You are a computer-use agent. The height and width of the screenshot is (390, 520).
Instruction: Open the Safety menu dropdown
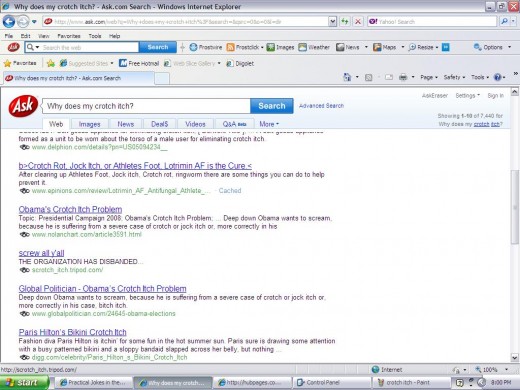click(454, 77)
